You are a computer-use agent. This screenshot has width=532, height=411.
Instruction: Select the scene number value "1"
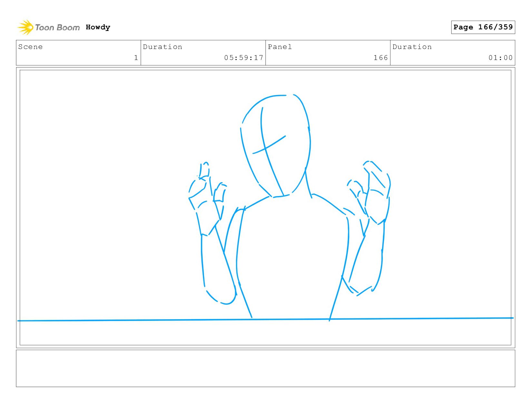136,58
